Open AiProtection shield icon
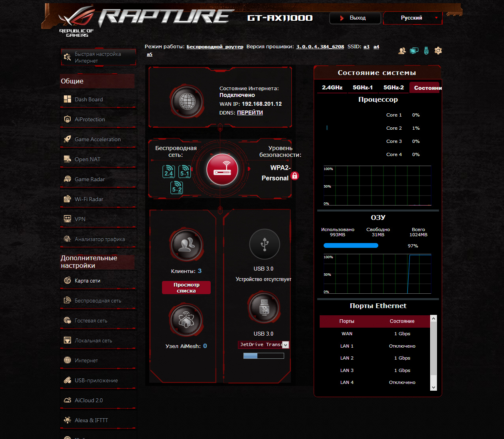 point(67,119)
